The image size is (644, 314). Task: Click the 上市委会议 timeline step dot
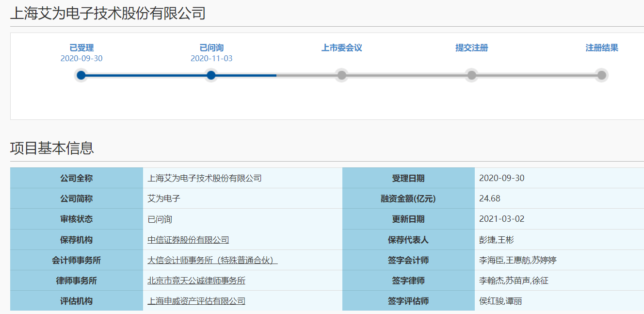tap(341, 75)
